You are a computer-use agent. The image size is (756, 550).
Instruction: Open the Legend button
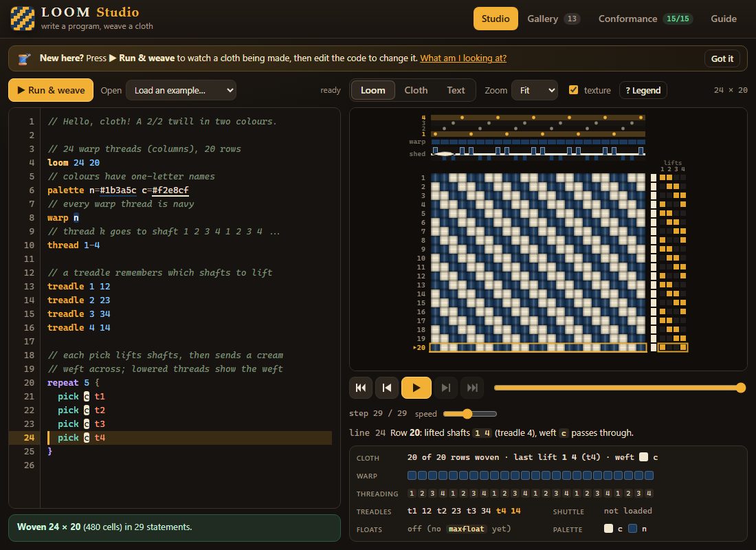(643, 90)
